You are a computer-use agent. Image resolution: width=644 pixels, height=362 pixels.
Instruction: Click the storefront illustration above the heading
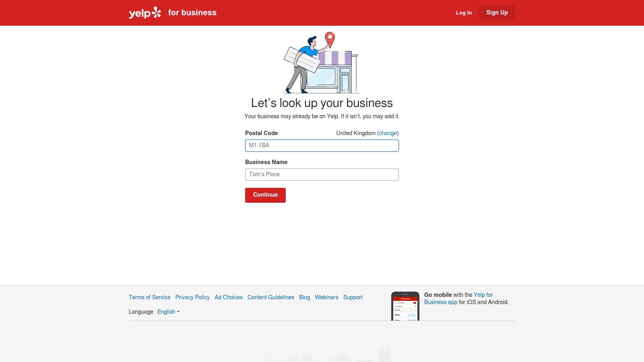322,63
